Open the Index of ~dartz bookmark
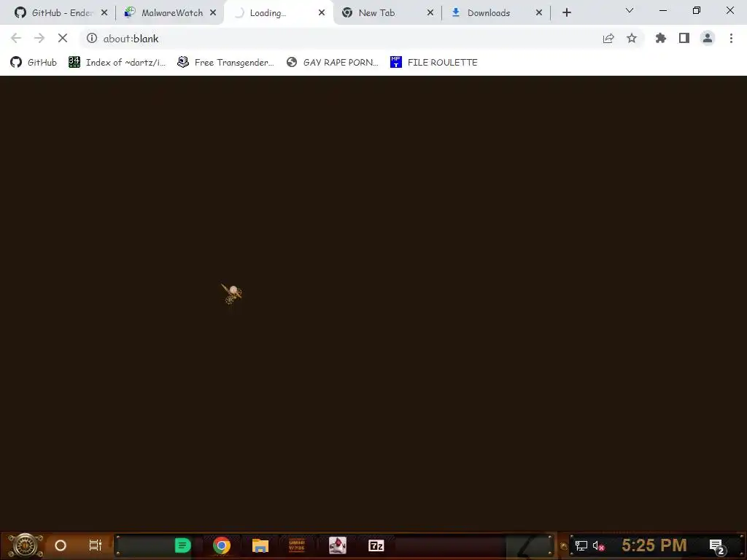The height and width of the screenshot is (560, 747). pos(117,63)
